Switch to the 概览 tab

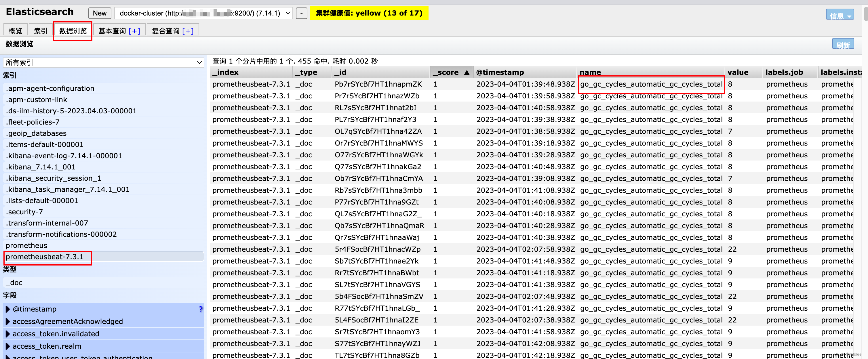pos(15,31)
